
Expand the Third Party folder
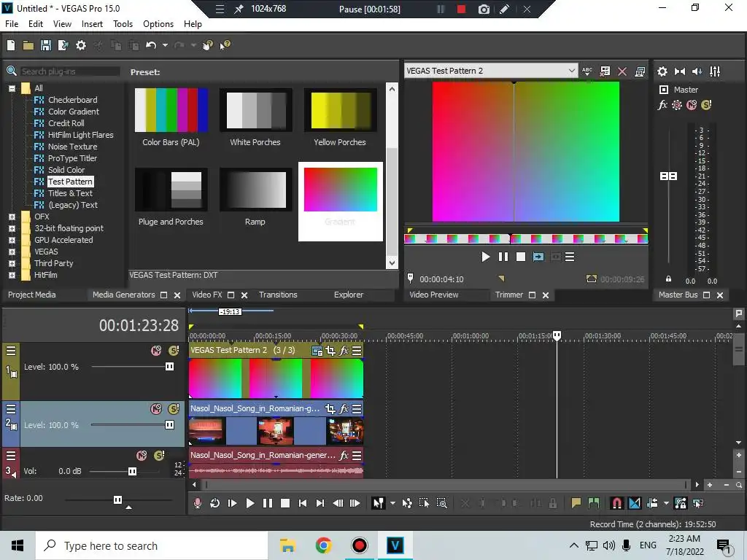pos(12,263)
